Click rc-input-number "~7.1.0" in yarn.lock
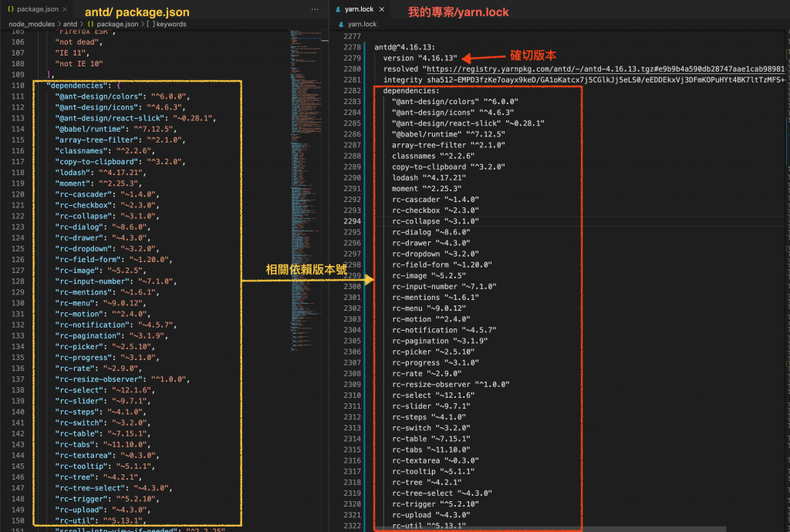The height and width of the screenshot is (532, 790). click(444, 287)
